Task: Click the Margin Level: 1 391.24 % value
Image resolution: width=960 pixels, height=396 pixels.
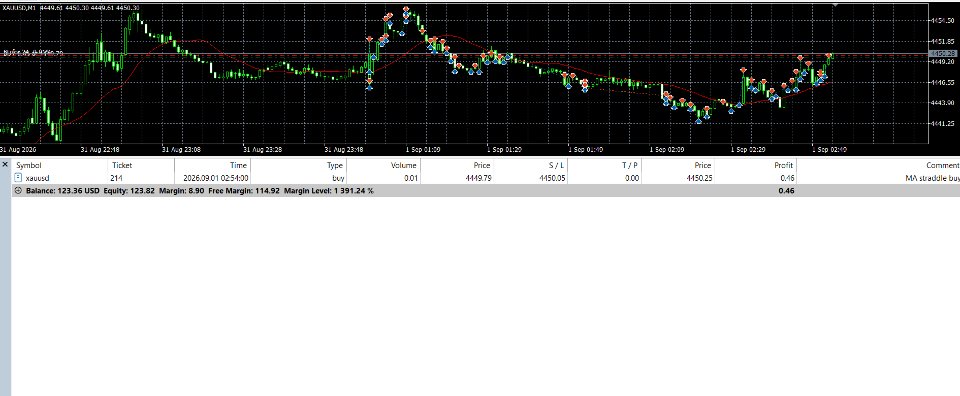Action: (329, 191)
